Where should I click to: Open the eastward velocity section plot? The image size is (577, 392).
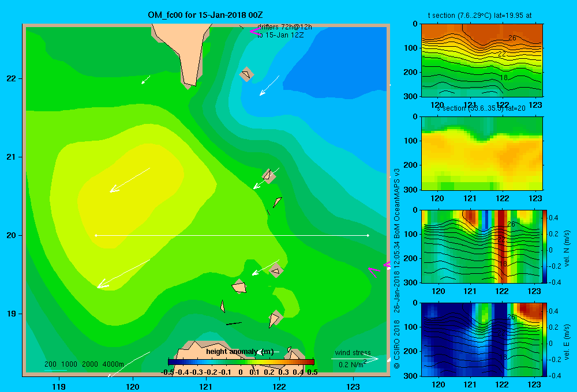482,340
